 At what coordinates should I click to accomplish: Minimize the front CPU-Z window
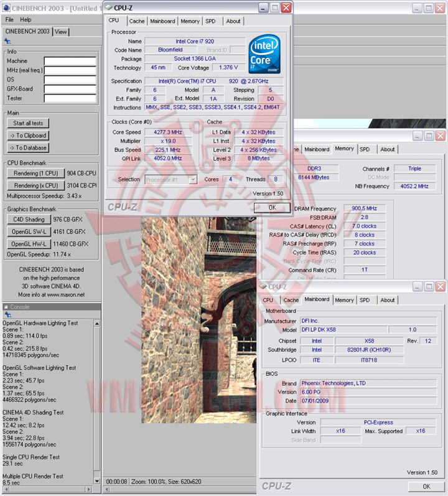(x=263, y=7)
